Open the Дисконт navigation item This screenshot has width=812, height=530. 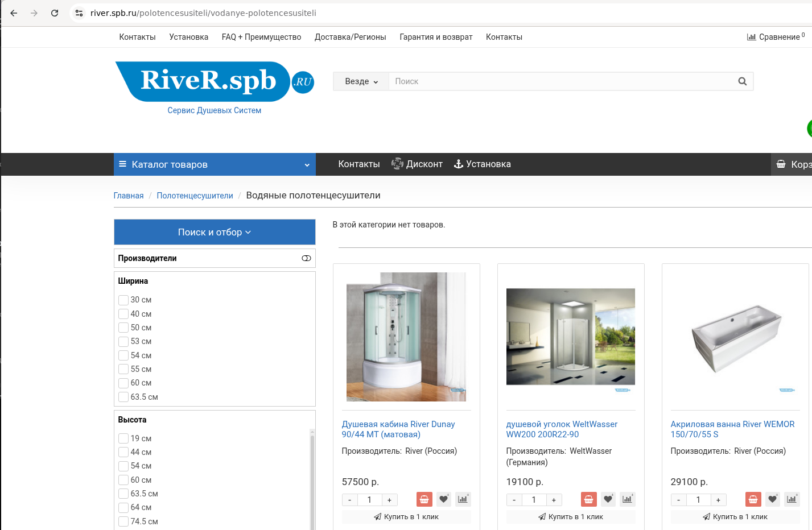tap(417, 164)
